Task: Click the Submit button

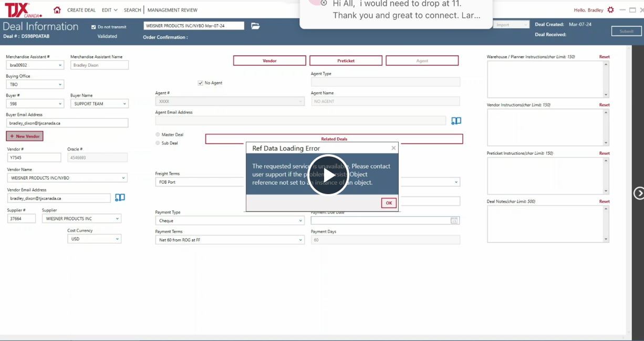Action: coord(627,31)
